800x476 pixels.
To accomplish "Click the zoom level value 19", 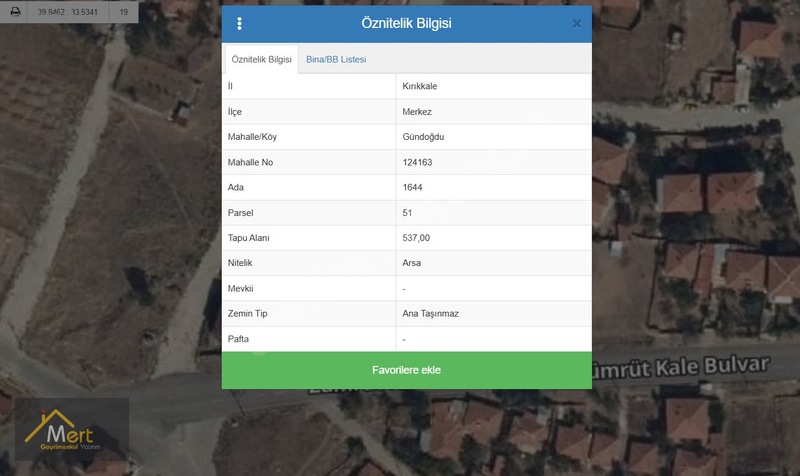I will point(123,12).
